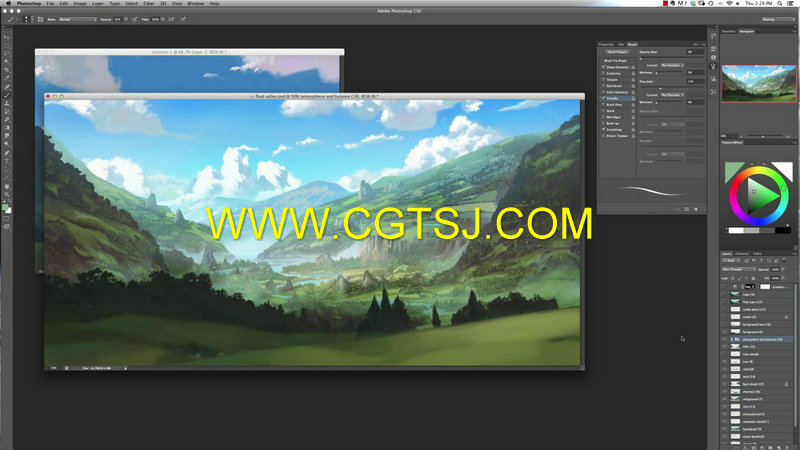The width and height of the screenshot is (800, 450).
Task: Enable Texture checkbox in Brush panel
Action: pyautogui.click(x=604, y=80)
